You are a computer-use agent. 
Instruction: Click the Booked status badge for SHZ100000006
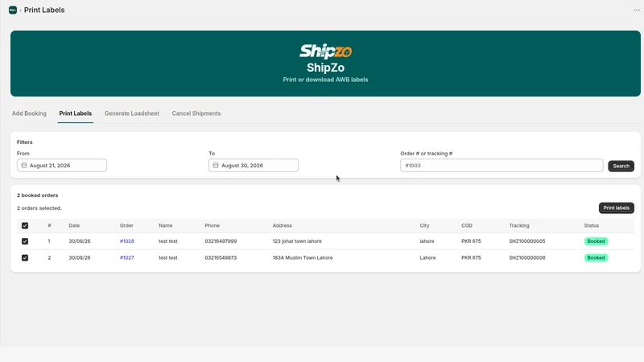click(x=596, y=257)
